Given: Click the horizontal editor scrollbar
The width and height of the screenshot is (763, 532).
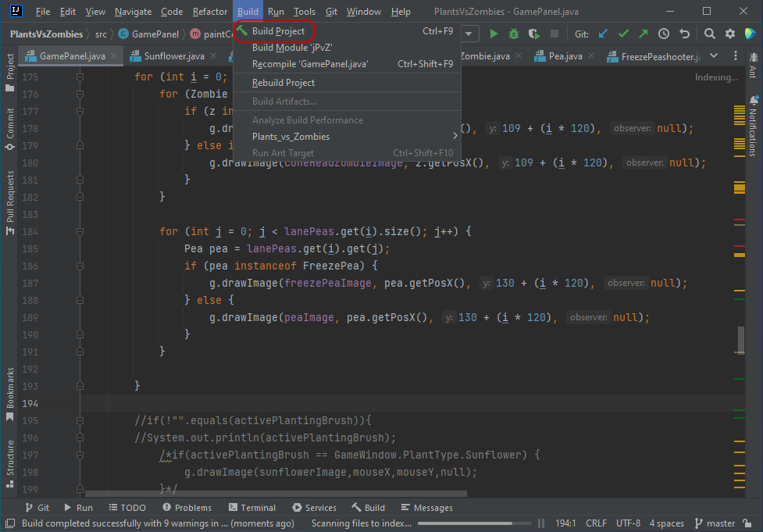Looking at the screenshot, I should pos(276,494).
